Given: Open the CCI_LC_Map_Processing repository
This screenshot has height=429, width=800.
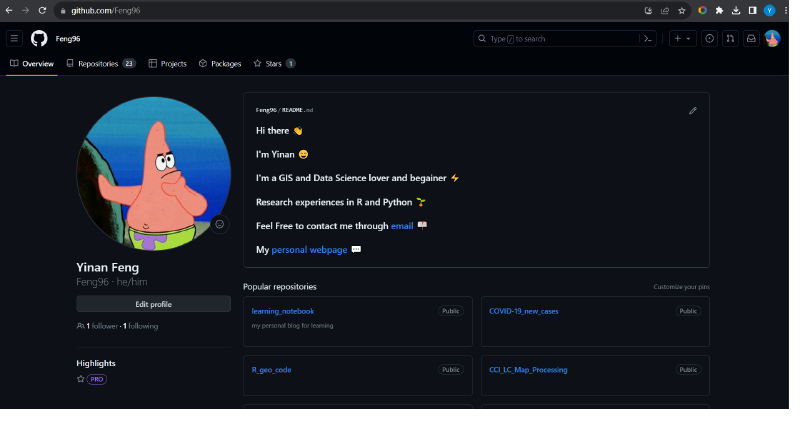Looking at the screenshot, I should pyautogui.click(x=528, y=370).
